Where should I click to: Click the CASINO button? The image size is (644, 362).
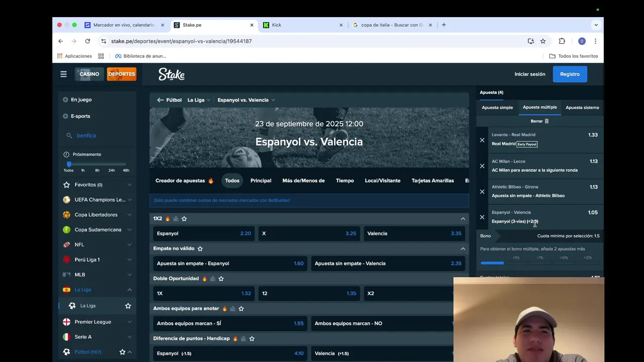(89, 74)
